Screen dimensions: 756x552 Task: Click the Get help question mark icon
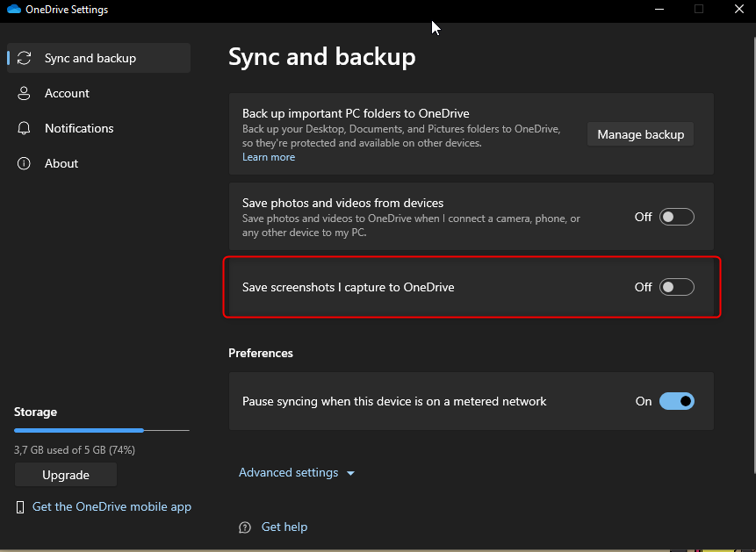click(245, 527)
